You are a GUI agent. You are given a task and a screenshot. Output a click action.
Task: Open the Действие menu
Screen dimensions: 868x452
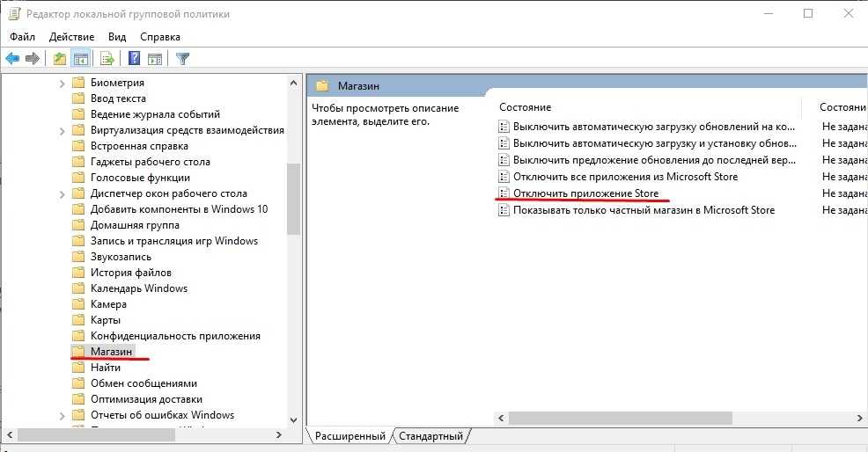click(x=71, y=37)
